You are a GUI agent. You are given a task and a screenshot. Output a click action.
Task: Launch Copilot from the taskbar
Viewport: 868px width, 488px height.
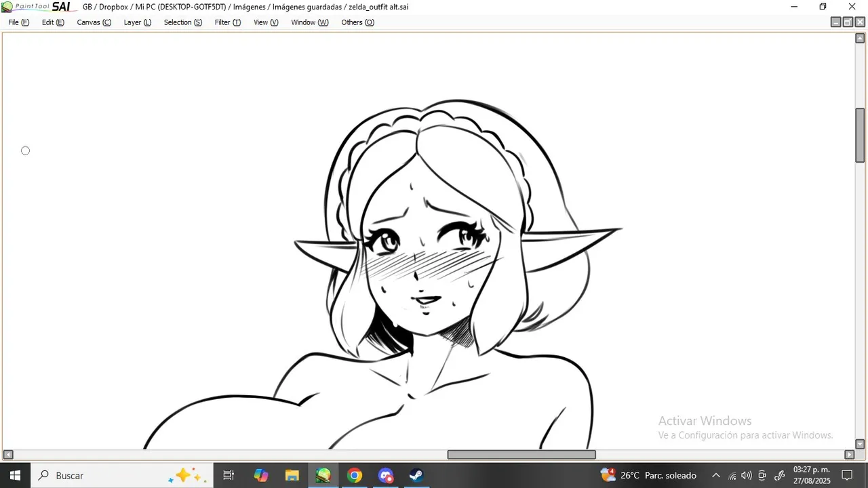click(x=261, y=475)
